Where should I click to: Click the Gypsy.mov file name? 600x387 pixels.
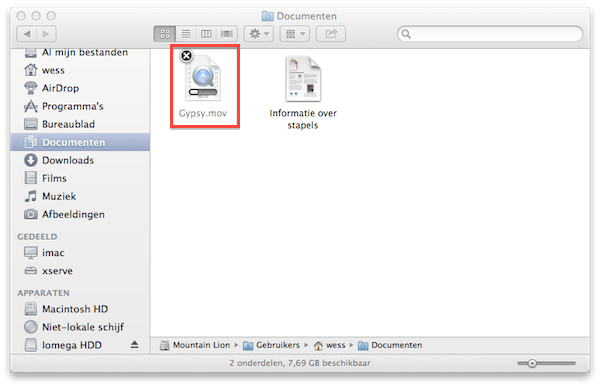(x=203, y=113)
